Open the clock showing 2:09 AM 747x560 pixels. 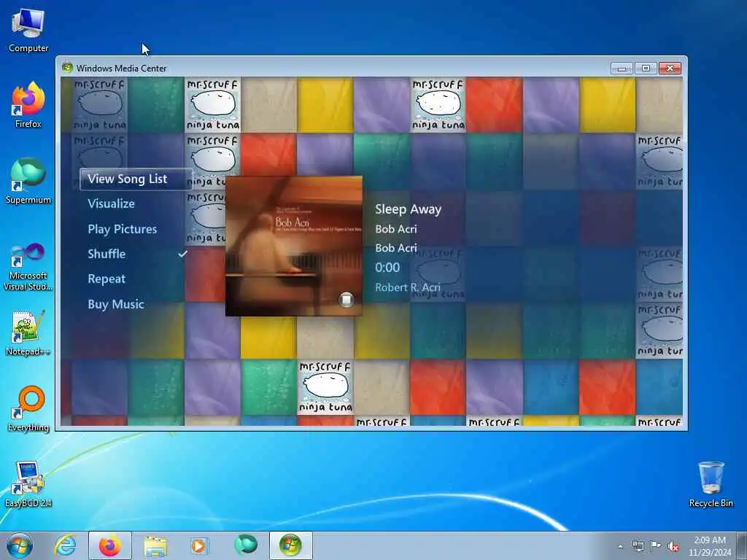pyautogui.click(x=709, y=546)
